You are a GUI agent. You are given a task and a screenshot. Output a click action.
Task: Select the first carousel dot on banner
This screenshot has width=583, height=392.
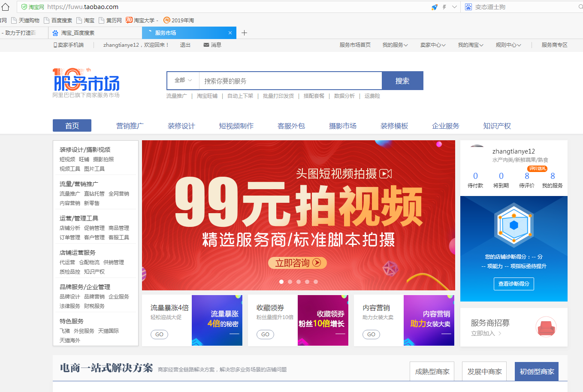coord(281,282)
